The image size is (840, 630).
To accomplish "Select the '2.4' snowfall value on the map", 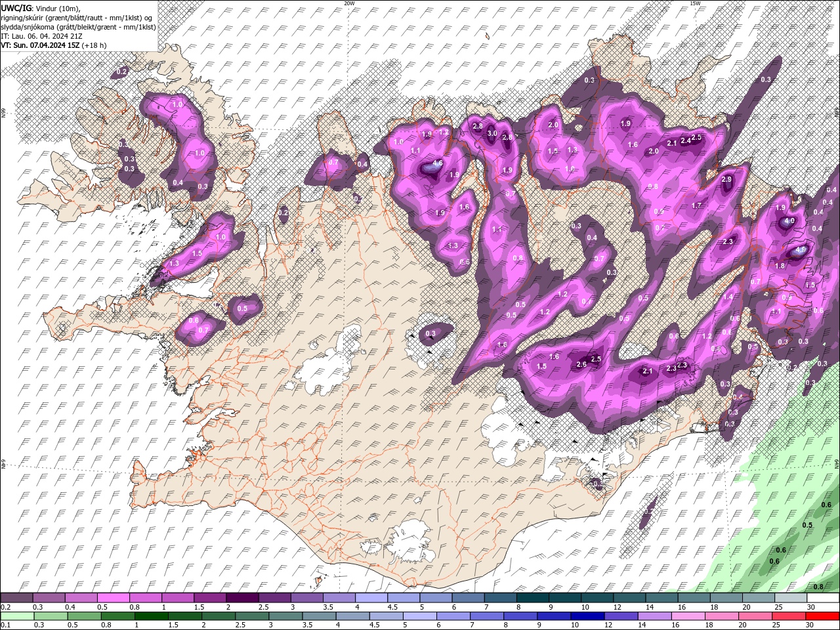I will (x=686, y=140).
